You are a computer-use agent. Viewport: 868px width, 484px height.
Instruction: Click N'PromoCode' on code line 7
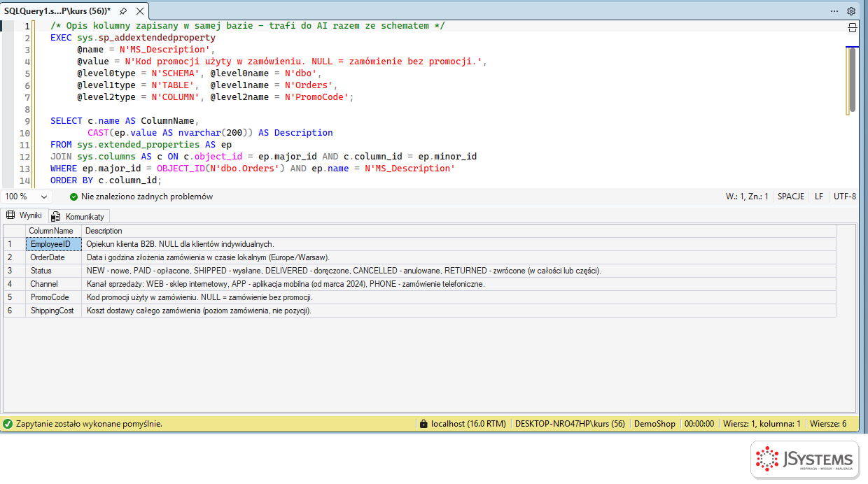(x=316, y=97)
